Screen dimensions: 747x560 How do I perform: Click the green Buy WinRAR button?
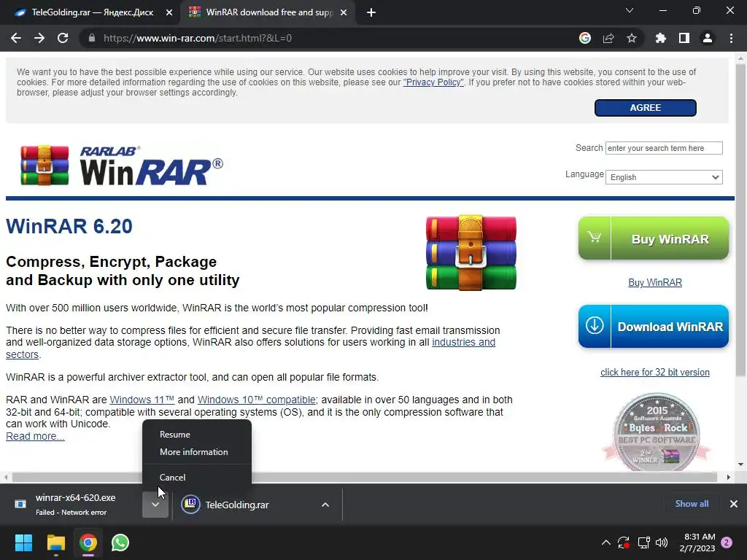pyautogui.click(x=654, y=238)
